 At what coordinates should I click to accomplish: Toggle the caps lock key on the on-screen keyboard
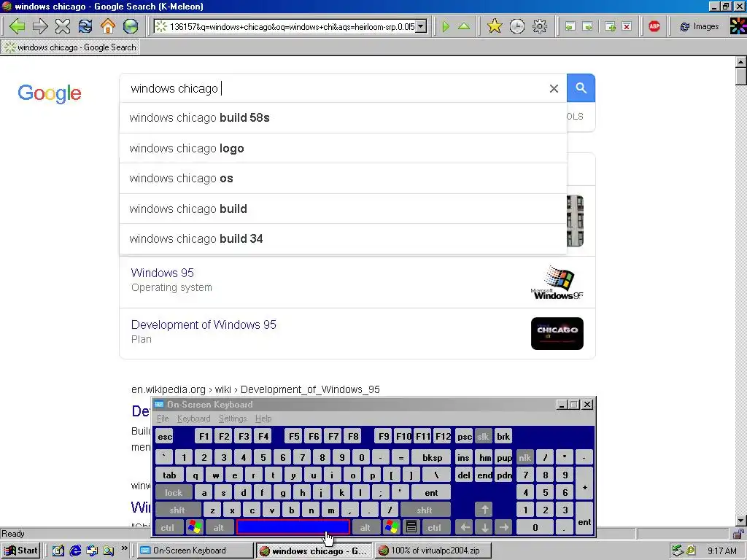174,493
